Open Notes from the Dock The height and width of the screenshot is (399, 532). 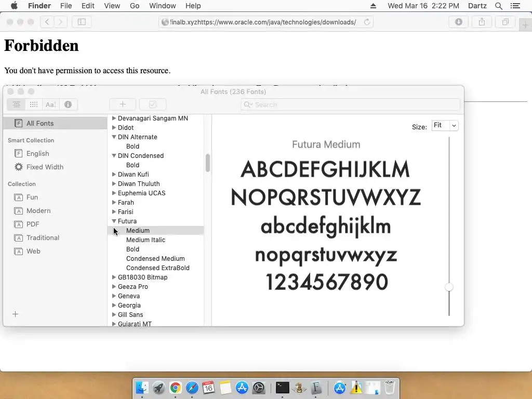[225, 388]
